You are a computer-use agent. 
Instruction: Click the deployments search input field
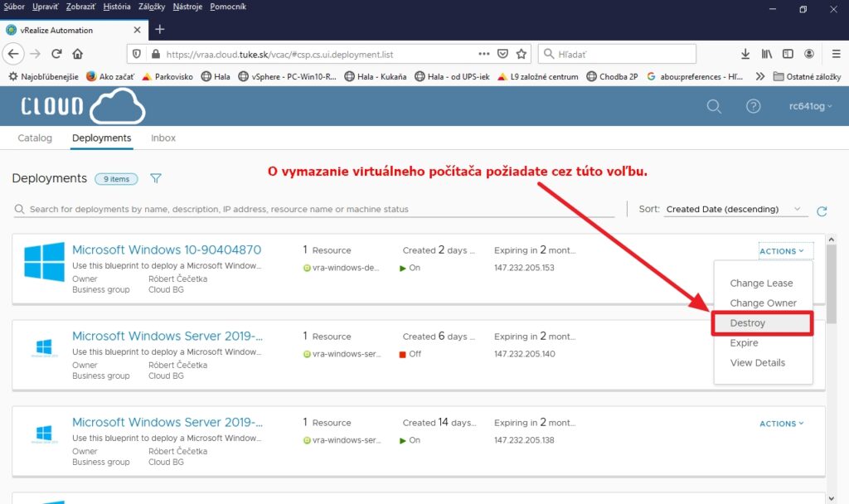[314, 209]
